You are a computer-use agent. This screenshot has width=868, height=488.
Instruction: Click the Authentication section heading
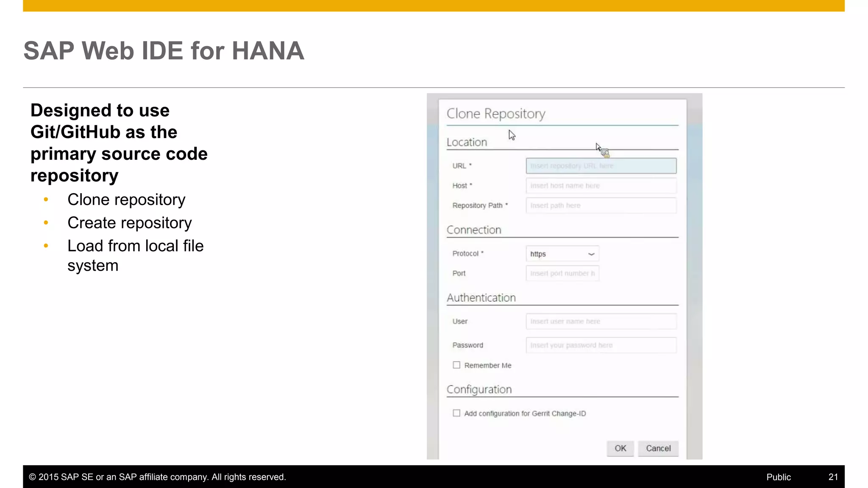tap(481, 297)
